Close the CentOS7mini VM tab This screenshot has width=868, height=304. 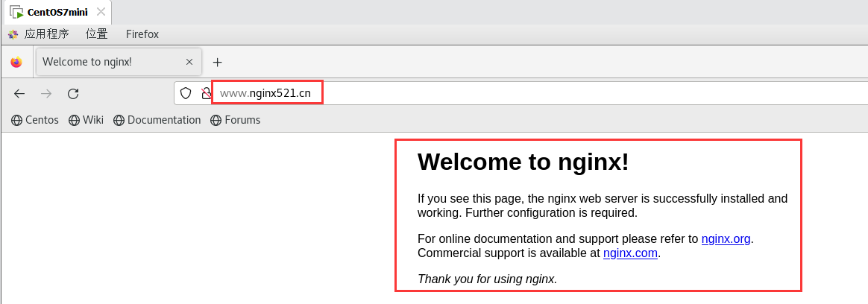tap(101, 12)
